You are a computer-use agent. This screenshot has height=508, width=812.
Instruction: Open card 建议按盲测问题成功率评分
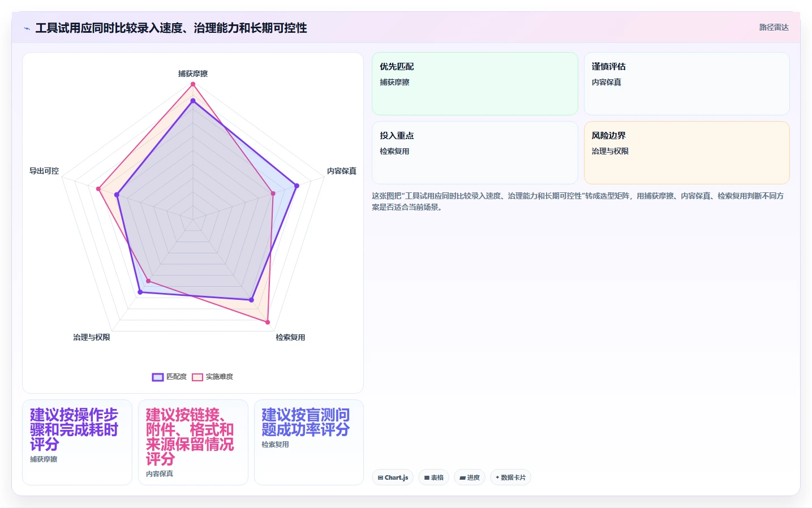coord(309,442)
